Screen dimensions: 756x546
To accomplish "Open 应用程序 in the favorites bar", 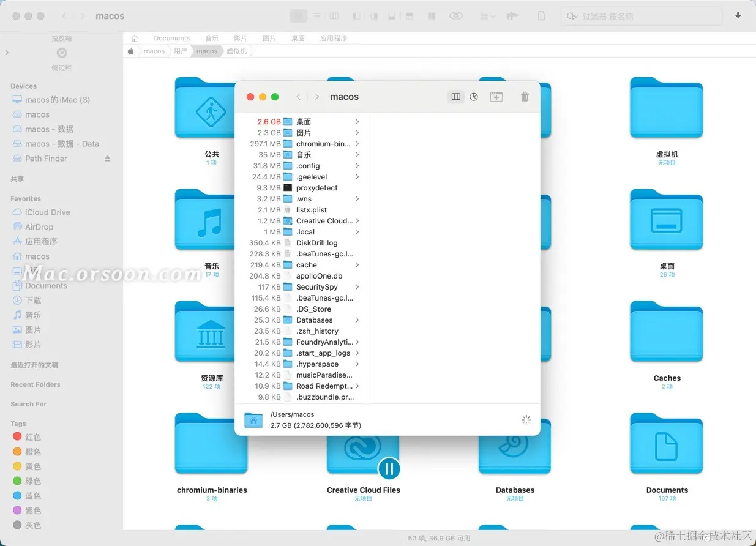I will 334,38.
